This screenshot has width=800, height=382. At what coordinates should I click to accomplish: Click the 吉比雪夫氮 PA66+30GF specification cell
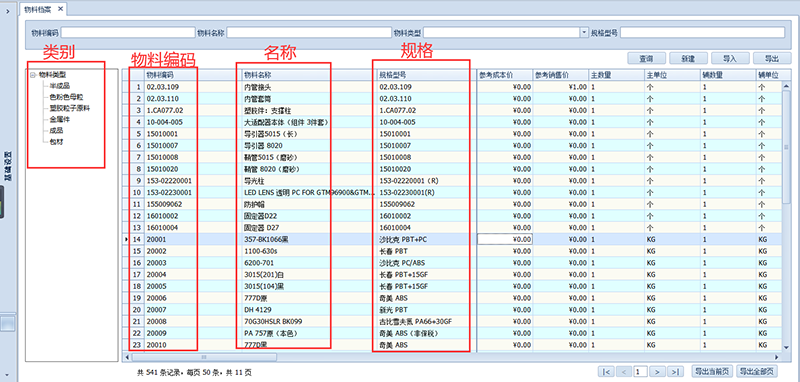click(426, 321)
